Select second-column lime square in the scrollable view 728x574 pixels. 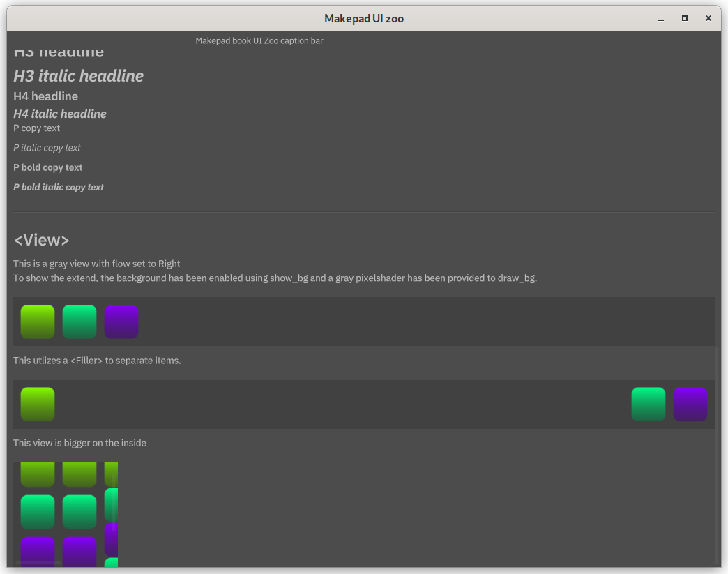coord(79,474)
